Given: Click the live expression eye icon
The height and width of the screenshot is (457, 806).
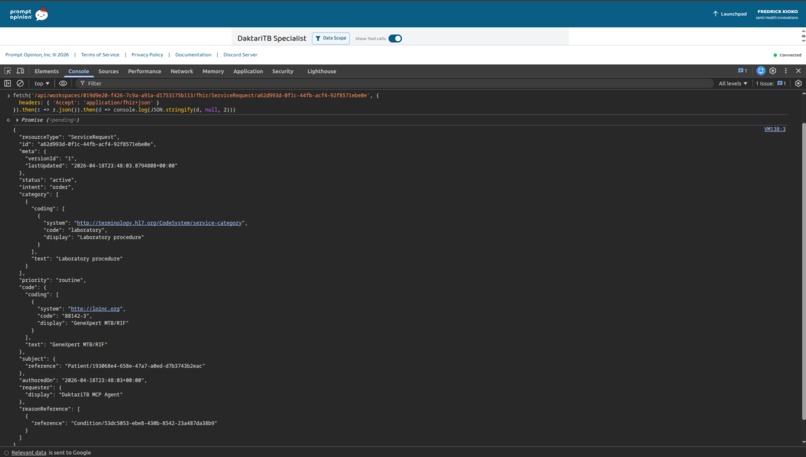Looking at the screenshot, I should [x=63, y=83].
